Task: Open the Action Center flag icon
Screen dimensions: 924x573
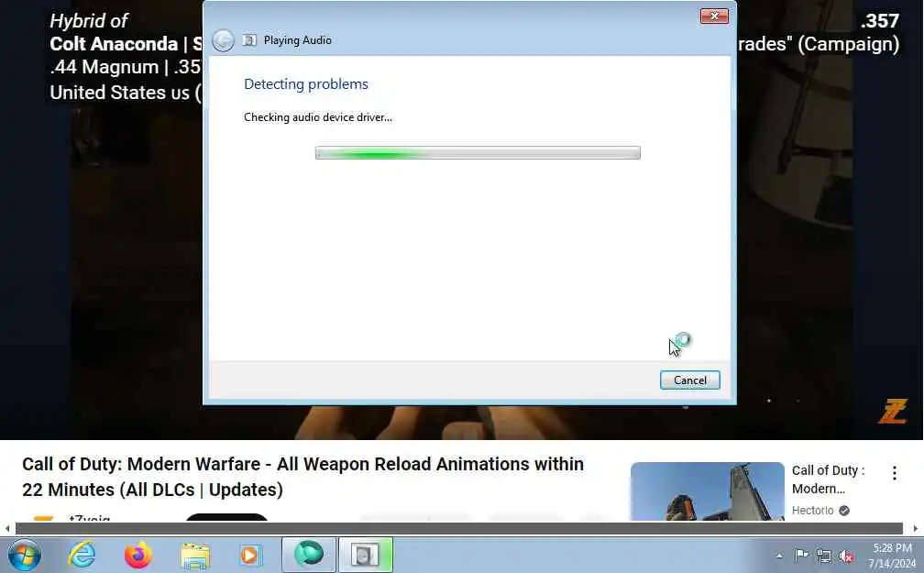Action: [801, 556]
